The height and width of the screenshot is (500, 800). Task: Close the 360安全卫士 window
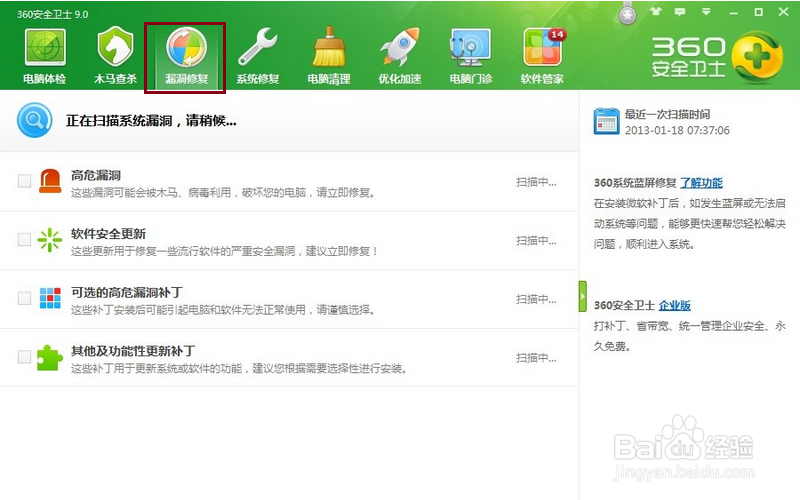click(783, 12)
